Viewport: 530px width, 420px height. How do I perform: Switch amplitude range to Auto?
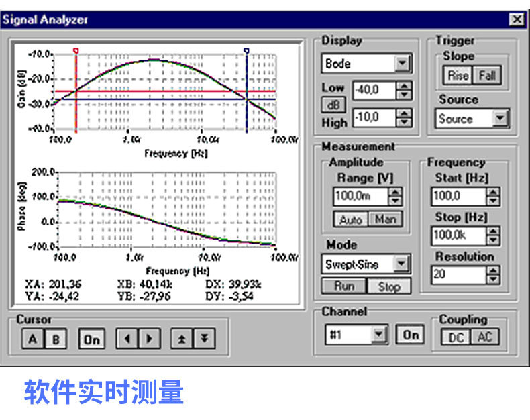[350, 220]
